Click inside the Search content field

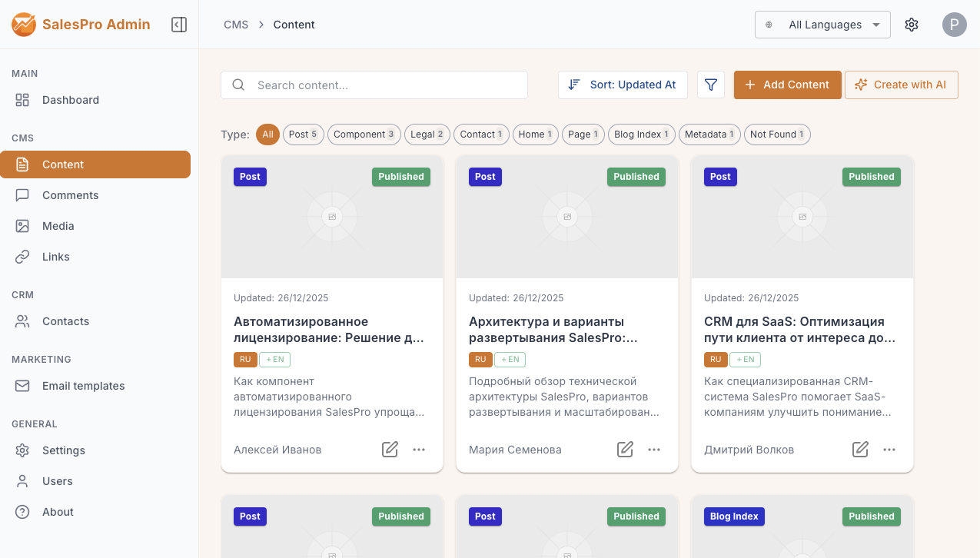click(374, 85)
